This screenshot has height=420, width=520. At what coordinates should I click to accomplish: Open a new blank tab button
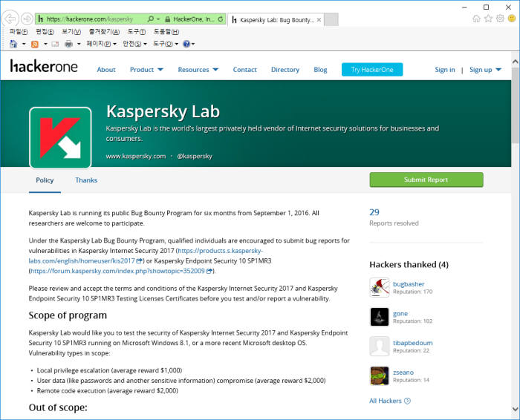(331, 20)
